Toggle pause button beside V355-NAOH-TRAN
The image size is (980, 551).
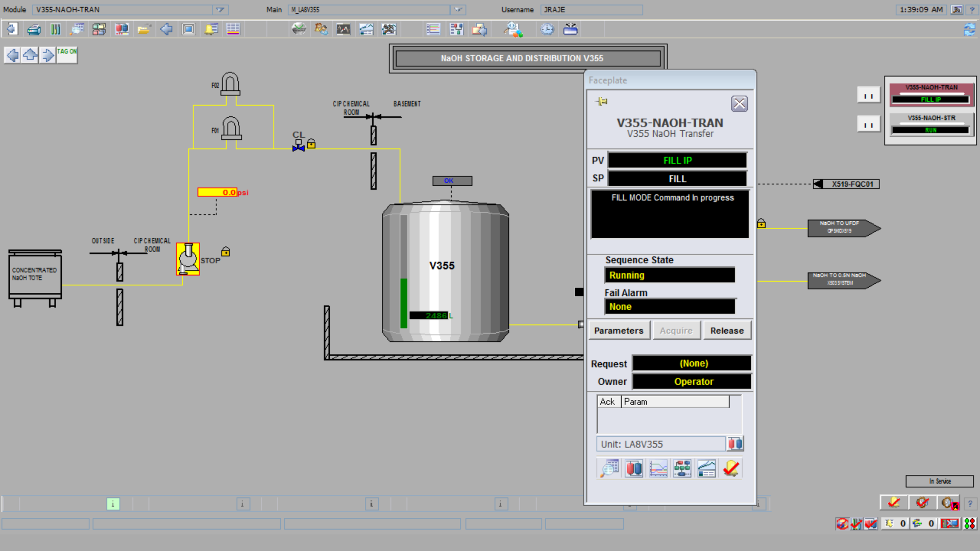click(869, 95)
